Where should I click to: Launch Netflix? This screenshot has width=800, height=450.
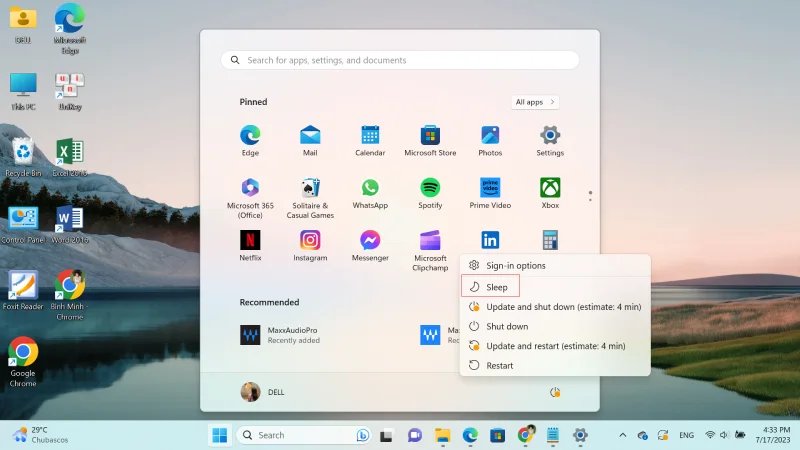[250, 245]
